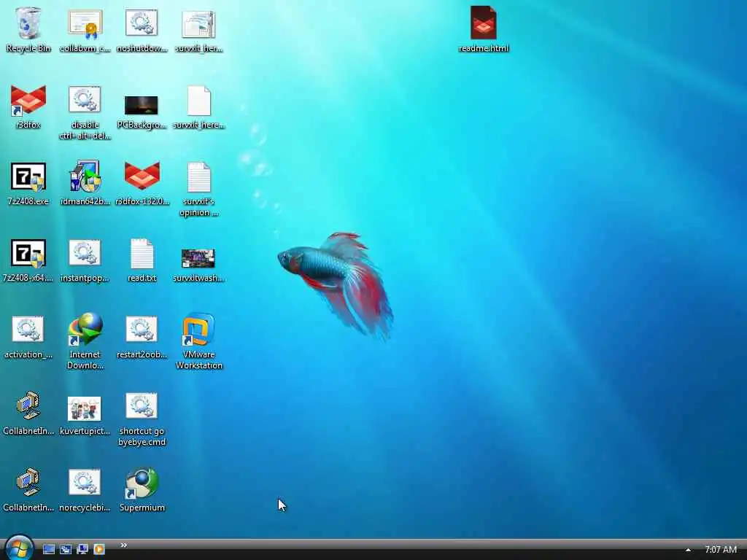Click the activation_ script icon
747x560 pixels.
click(28, 337)
